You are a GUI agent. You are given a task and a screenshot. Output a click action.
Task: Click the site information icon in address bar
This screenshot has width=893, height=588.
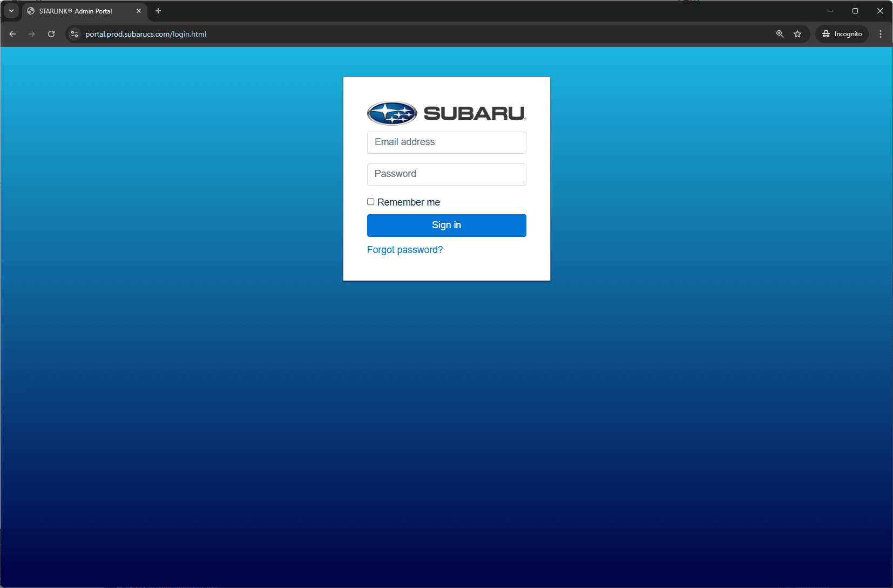pyautogui.click(x=74, y=34)
